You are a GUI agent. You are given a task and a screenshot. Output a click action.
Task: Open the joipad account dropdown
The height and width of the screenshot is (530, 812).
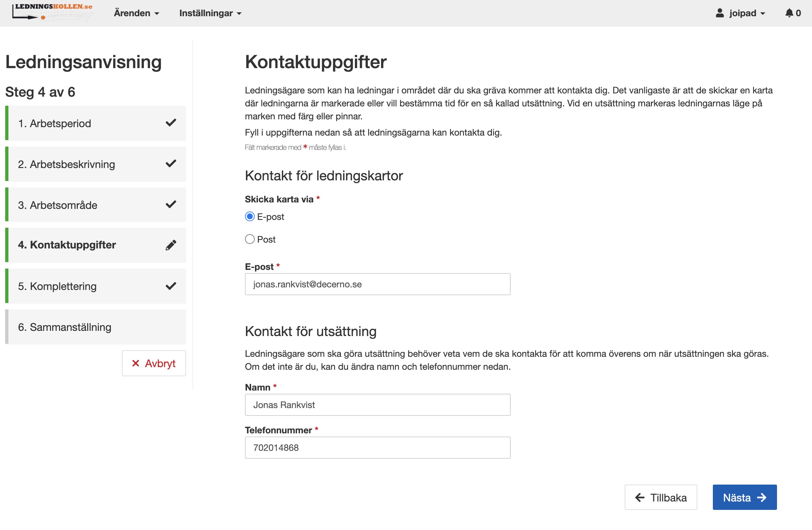[740, 13]
